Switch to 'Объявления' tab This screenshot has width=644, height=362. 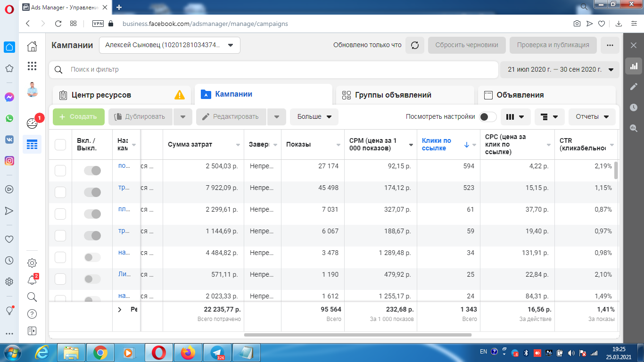click(547, 95)
